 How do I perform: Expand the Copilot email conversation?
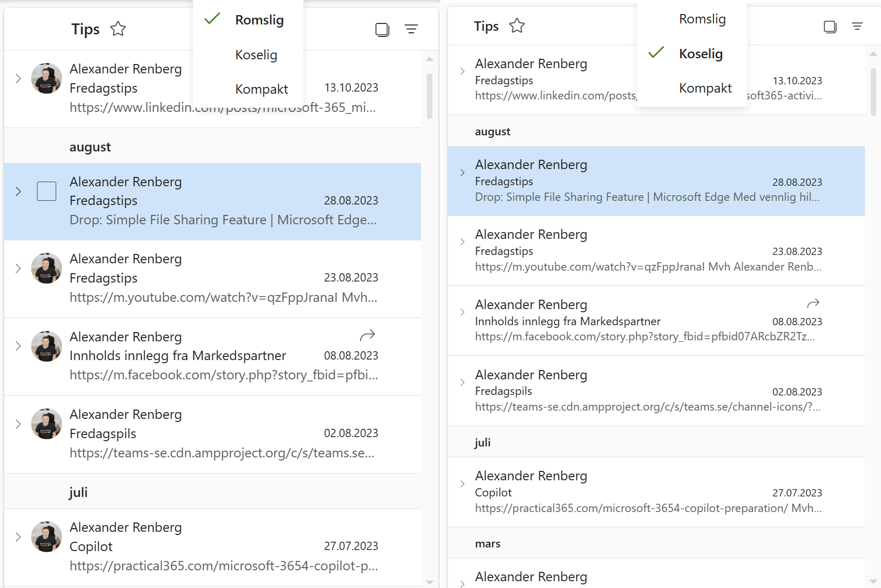[x=18, y=537]
